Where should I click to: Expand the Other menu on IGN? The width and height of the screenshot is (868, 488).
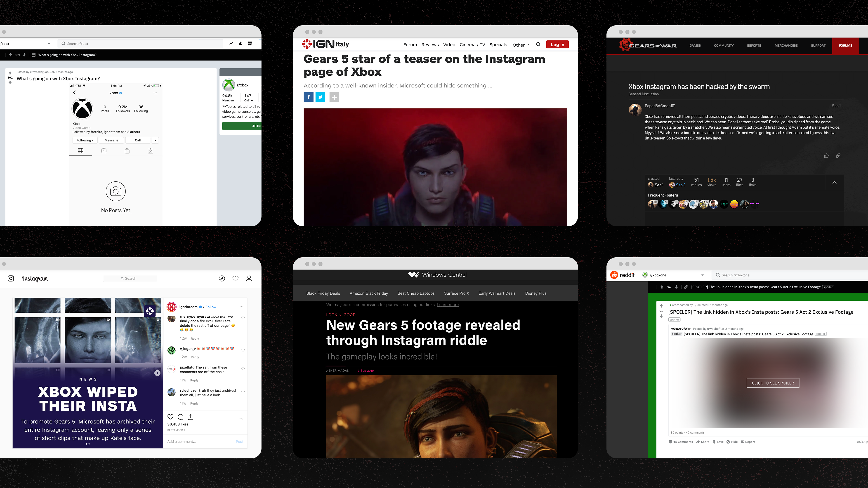pyautogui.click(x=521, y=45)
